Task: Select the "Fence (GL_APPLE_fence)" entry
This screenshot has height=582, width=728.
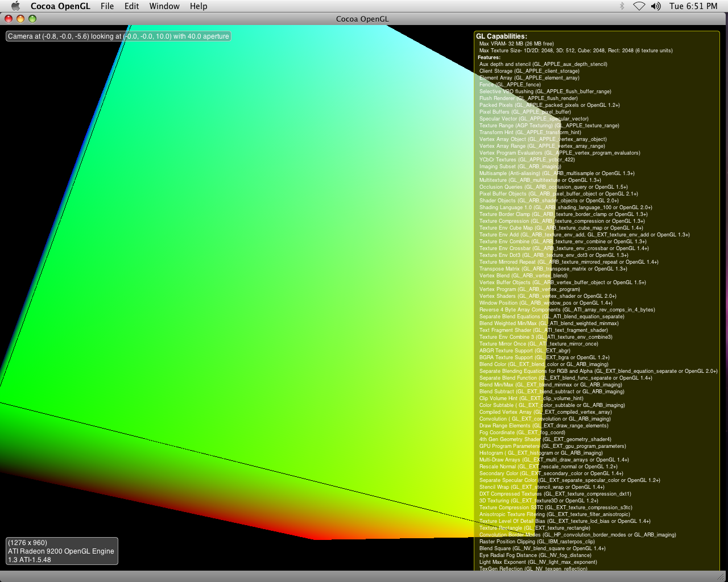Action: coord(510,85)
